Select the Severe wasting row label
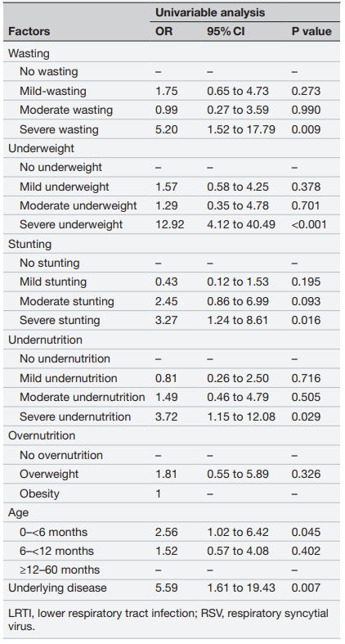This screenshot has height=644, width=345. 59,130
